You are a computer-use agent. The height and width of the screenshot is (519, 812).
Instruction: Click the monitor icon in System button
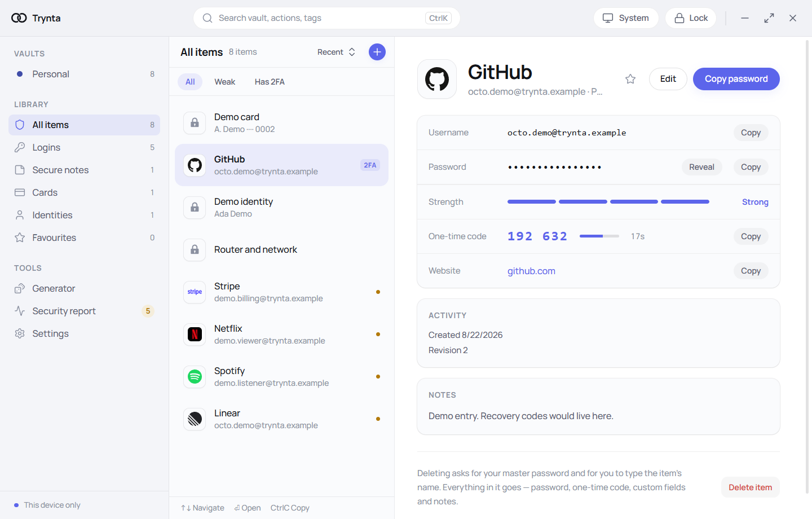608,18
